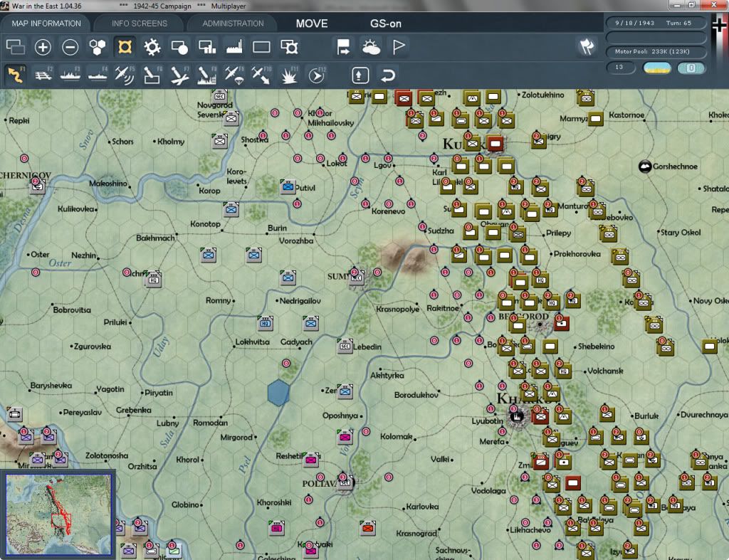Viewport: 729px width, 560px height.
Task: Click the Volchansk town label
Action: click(605, 371)
